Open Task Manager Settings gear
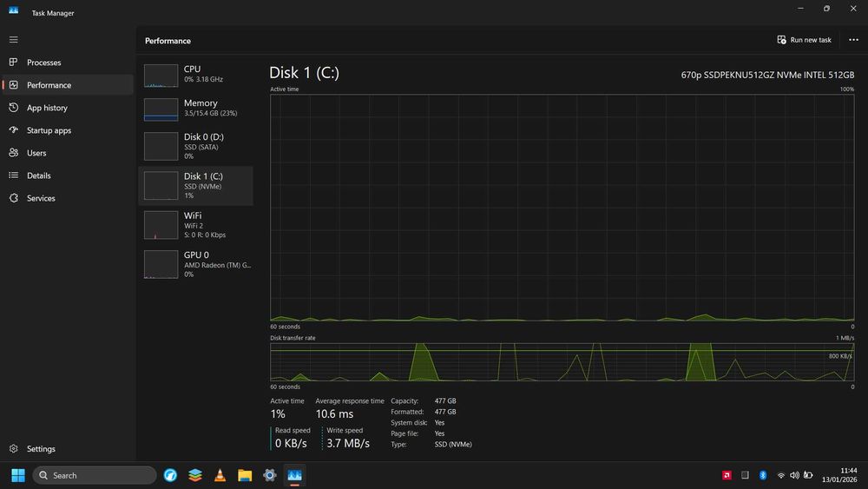Image resolution: width=868 pixels, height=489 pixels. 13,448
